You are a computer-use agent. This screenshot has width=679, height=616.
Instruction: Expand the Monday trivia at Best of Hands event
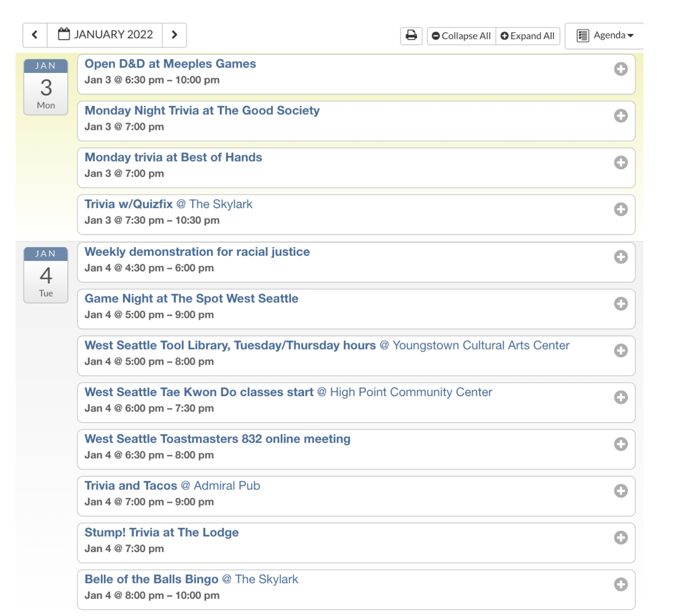click(621, 163)
